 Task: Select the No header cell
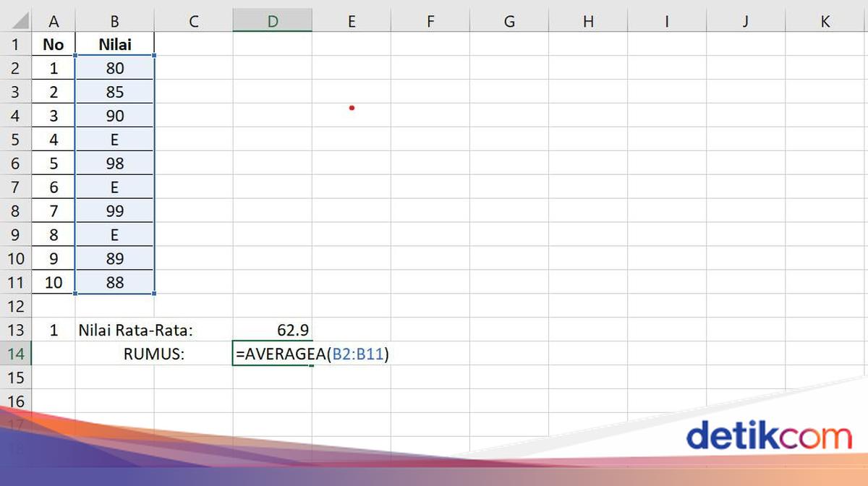click(x=54, y=43)
